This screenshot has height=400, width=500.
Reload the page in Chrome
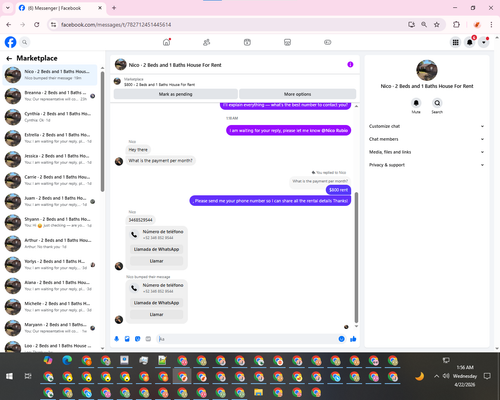tap(37, 25)
